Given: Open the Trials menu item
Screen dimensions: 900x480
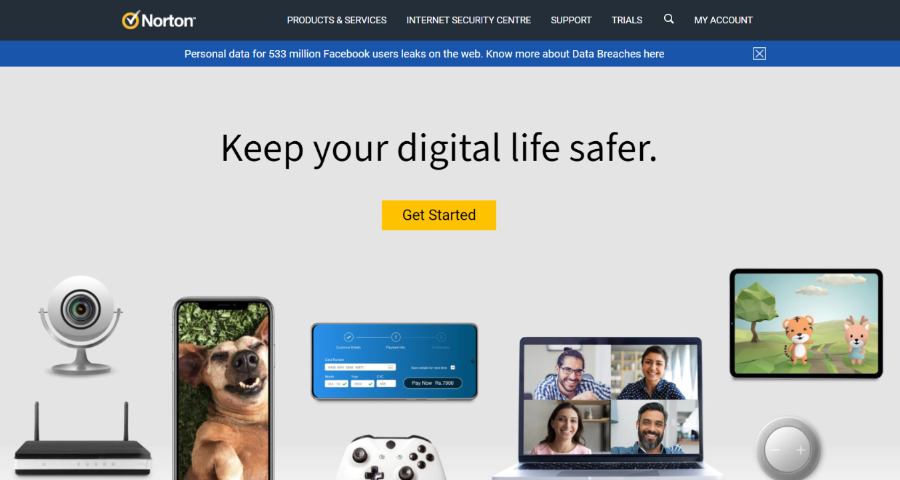Looking at the screenshot, I should (627, 20).
